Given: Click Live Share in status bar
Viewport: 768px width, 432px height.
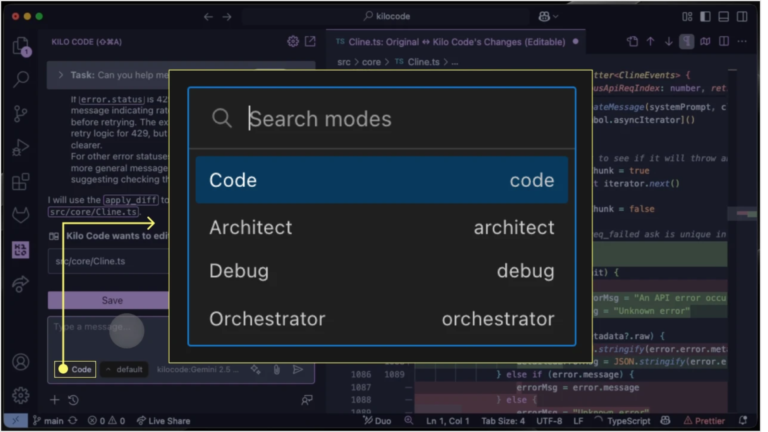Looking at the screenshot, I should tap(163, 421).
